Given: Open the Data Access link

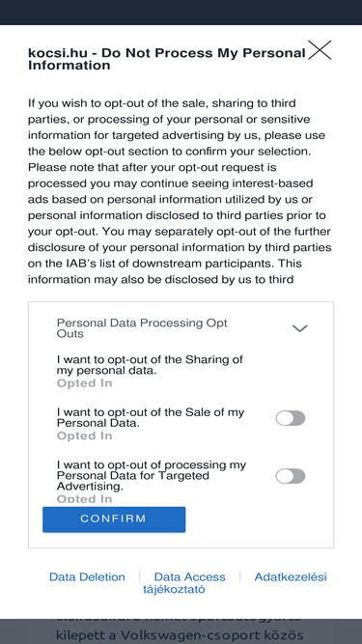Looking at the screenshot, I should coord(189,576).
